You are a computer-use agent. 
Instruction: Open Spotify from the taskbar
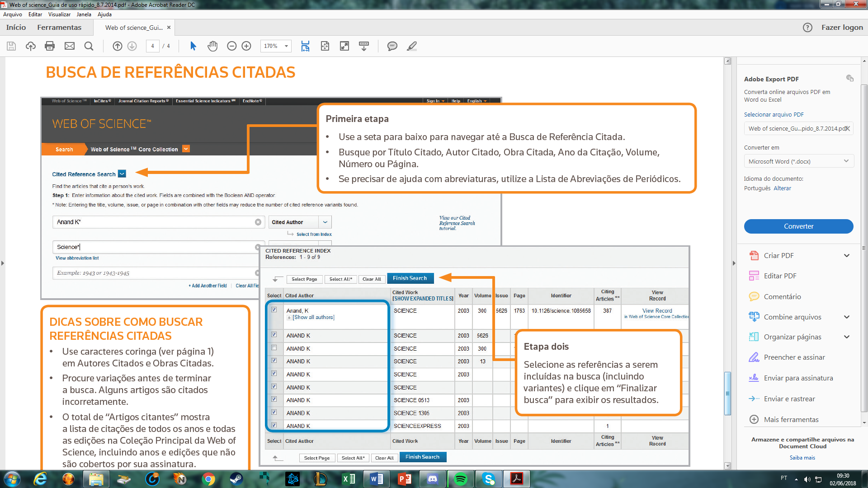click(460, 479)
